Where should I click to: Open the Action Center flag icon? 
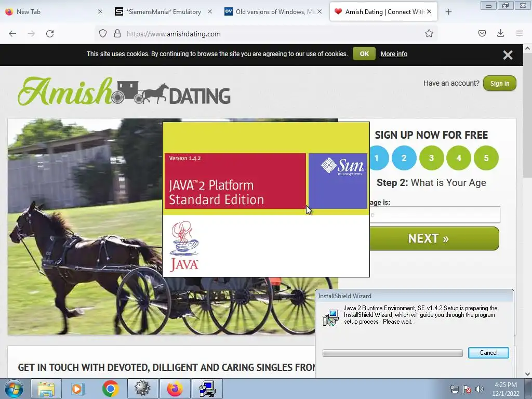click(467, 390)
